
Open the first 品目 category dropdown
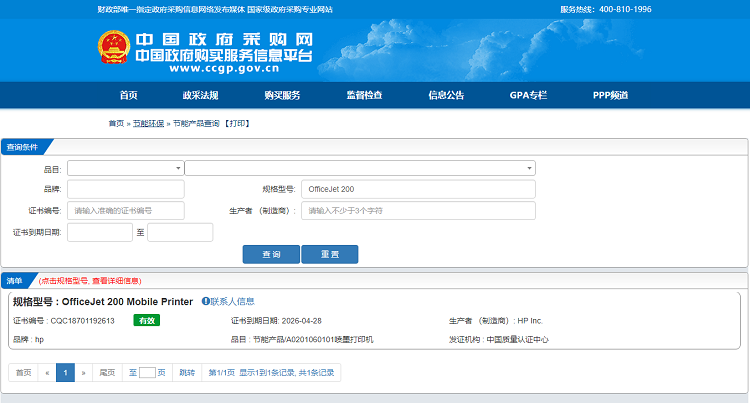(x=126, y=168)
